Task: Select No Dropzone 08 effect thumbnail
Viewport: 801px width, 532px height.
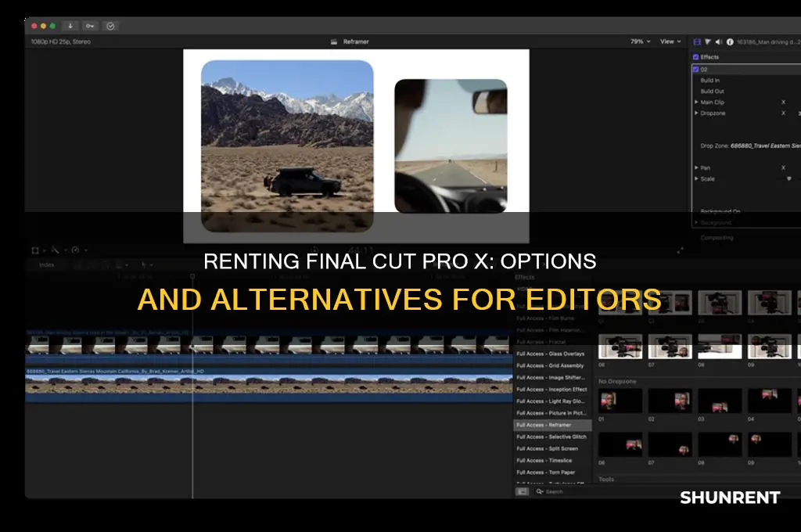Action: 720,444
